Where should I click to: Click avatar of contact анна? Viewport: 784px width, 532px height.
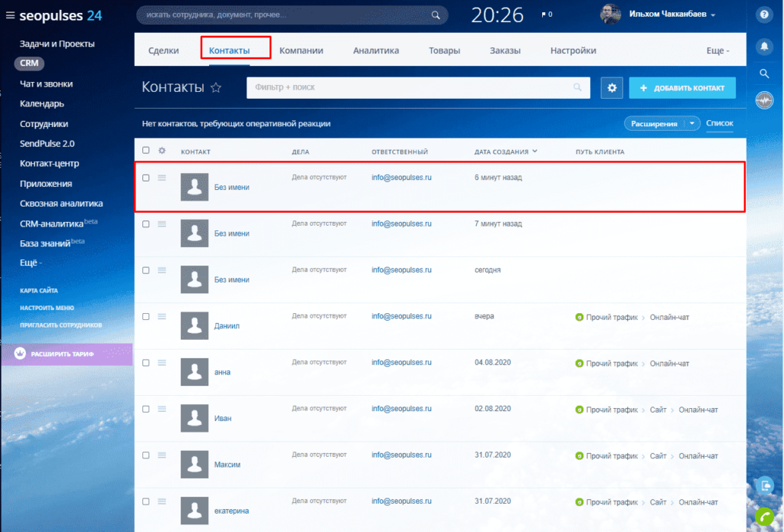(x=194, y=372)
